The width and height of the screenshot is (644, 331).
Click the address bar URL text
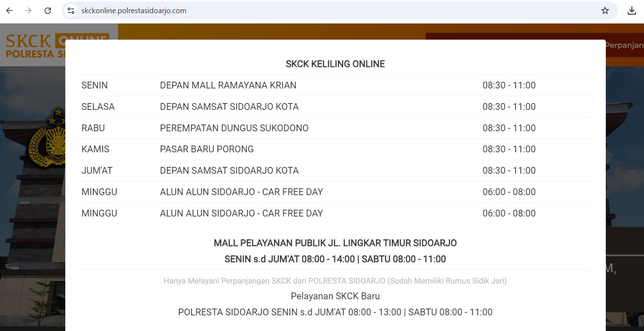coord(134,11)
